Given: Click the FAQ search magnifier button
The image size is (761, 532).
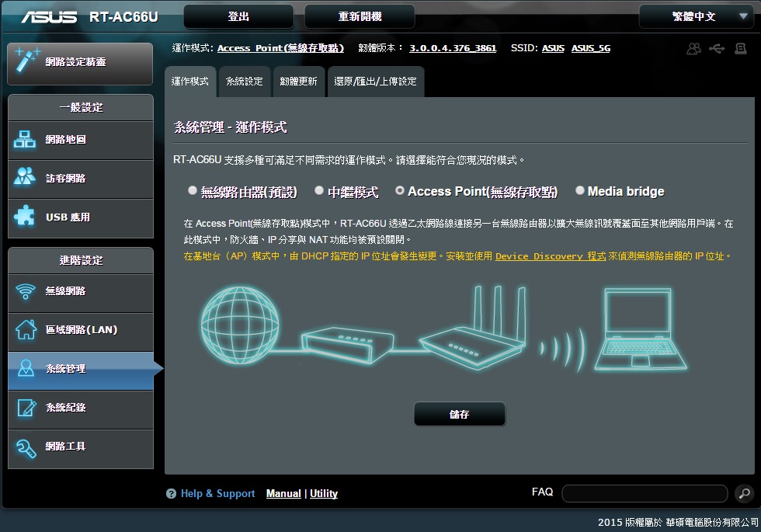Looking at the screenshot, I should click(745, 494).
